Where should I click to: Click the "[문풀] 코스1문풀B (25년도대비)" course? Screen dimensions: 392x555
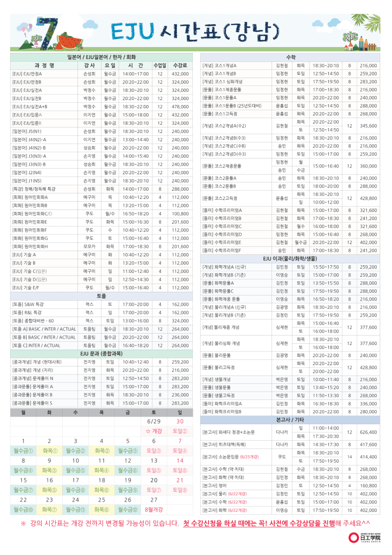click(x=232, y=106)
